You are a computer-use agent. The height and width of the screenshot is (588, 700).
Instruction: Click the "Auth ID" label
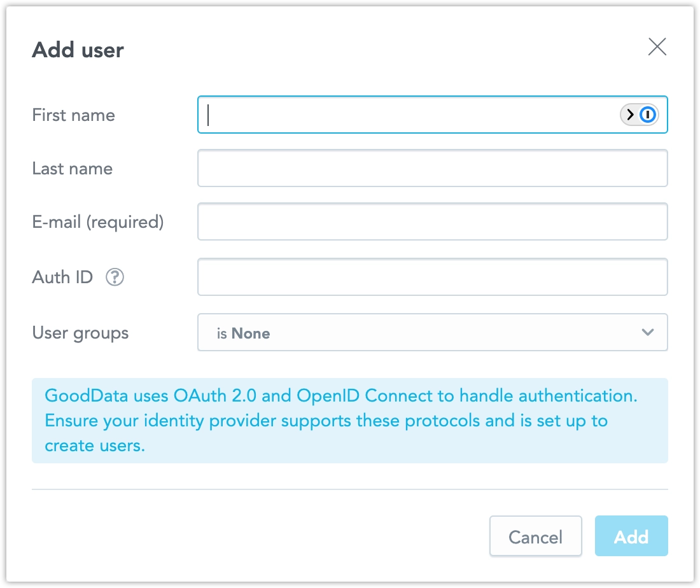(x=62, y=277)
